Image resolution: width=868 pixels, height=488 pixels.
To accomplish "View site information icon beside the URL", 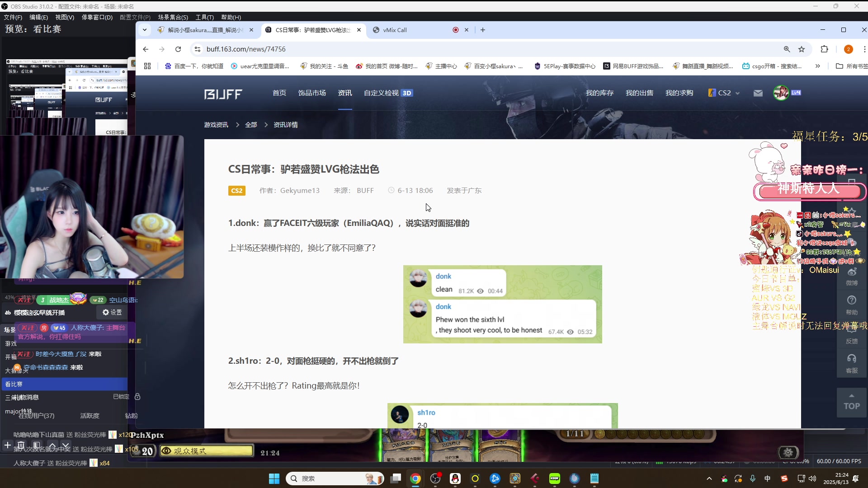I will (197, 49).
